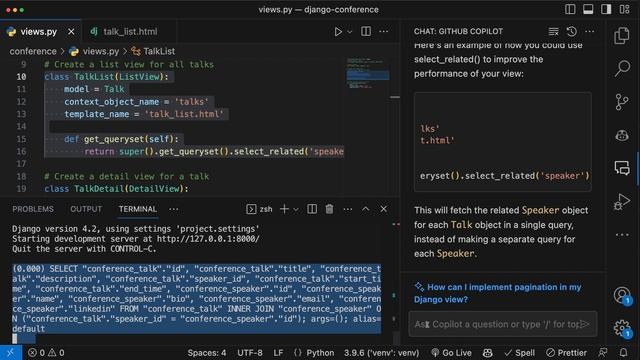Select Python interpreter 3.9.6 venv
Image resolution: width=640 pixels, height=360 pixels.
381,353
